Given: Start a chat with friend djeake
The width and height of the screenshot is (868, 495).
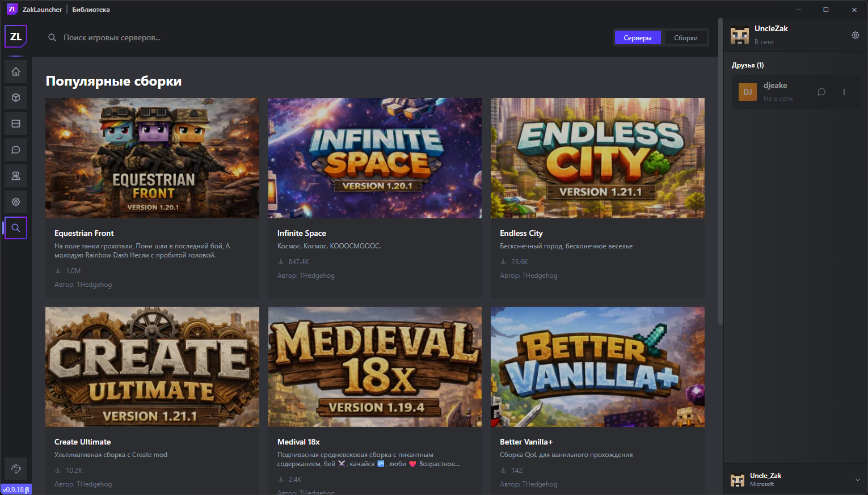Looking at the screenshot, I should coord(821,92).
